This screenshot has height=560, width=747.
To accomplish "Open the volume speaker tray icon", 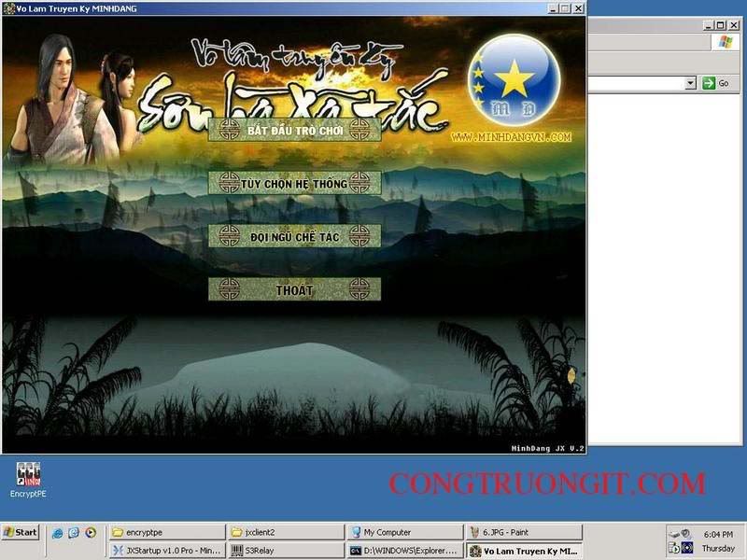I will click(x=685, y=534).
